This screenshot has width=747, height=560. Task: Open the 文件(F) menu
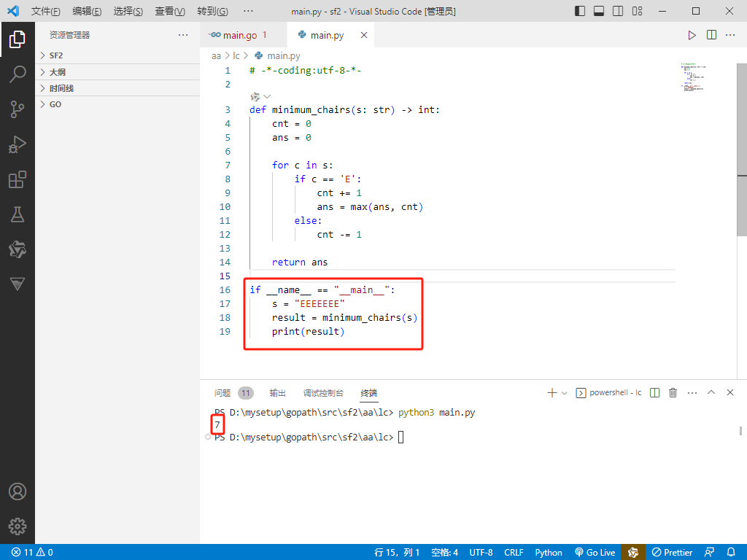[46, 11]
